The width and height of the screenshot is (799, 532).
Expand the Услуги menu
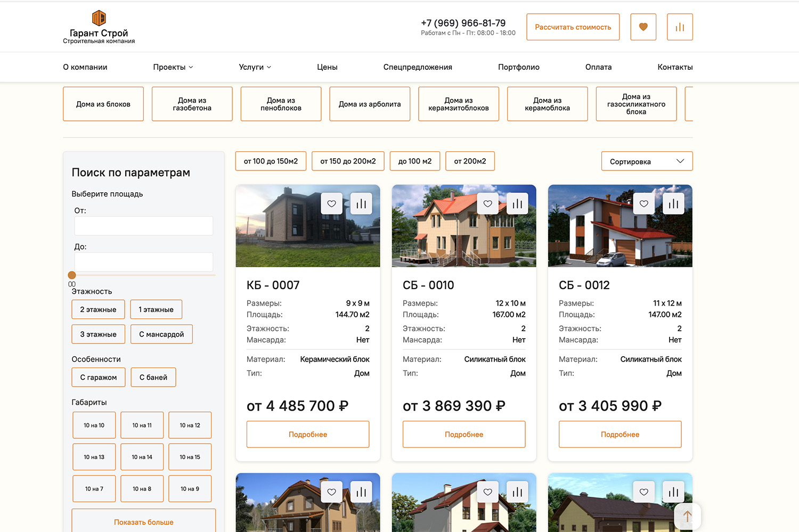[255, 67]
